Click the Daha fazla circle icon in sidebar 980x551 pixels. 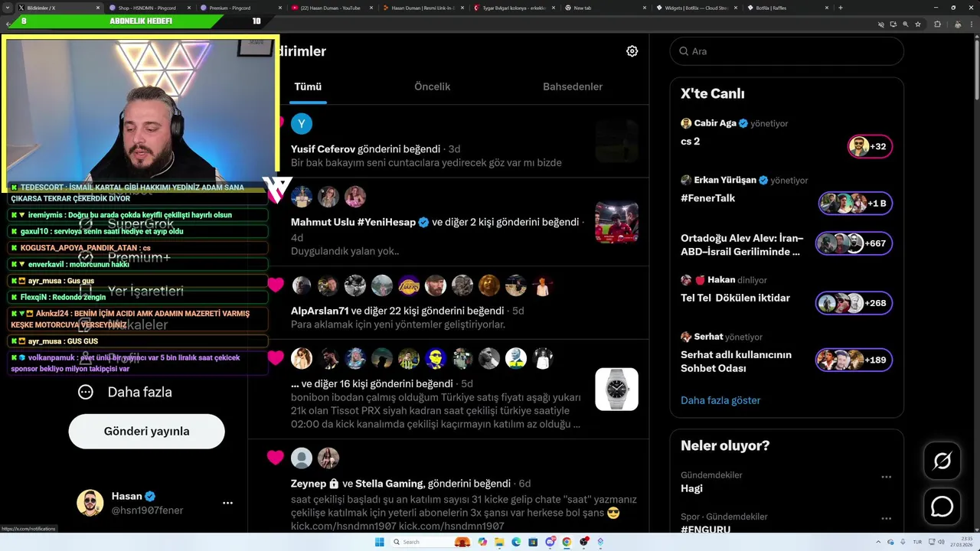[x=86, y=392]
